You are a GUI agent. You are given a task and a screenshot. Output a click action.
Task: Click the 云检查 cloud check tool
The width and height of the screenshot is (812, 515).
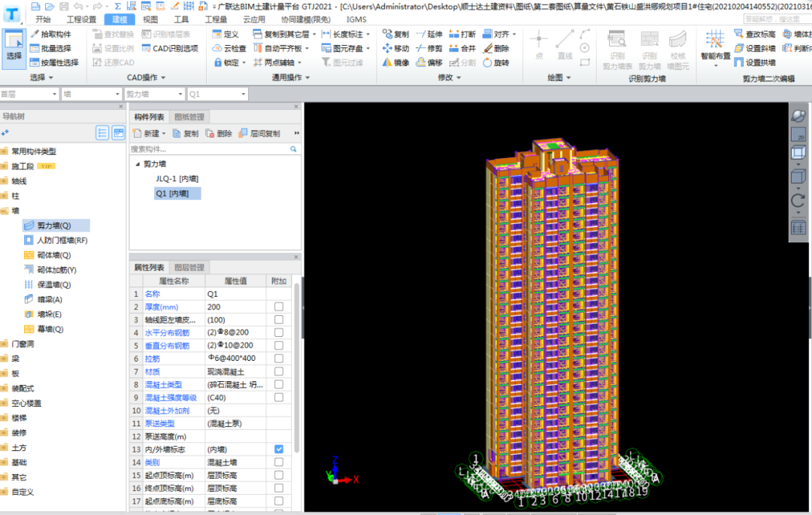(229, 48)
